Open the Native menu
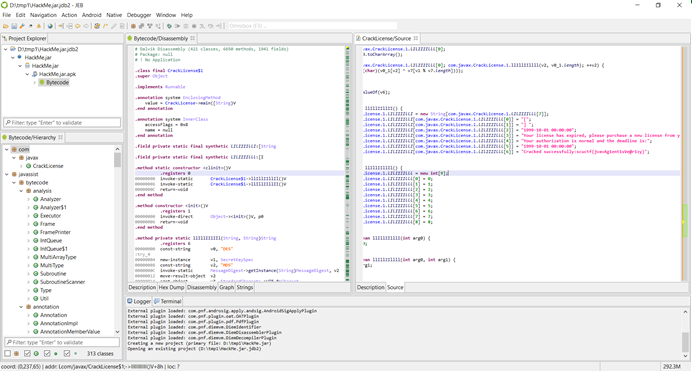 [114, 15]
